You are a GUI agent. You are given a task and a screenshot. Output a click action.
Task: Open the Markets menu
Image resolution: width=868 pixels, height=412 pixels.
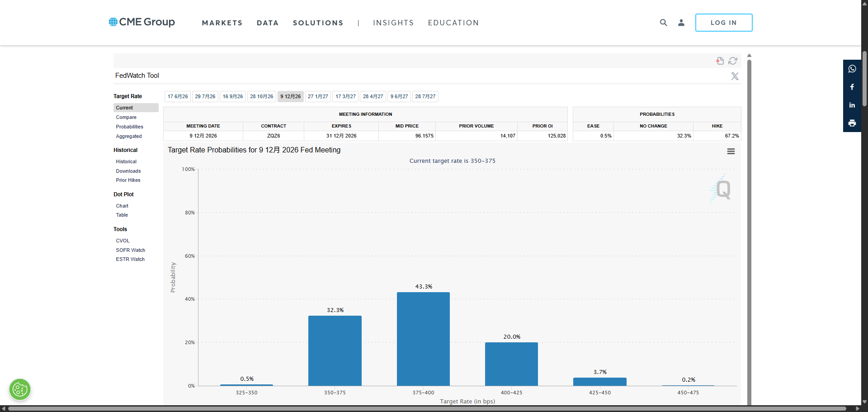click(222, 23)
